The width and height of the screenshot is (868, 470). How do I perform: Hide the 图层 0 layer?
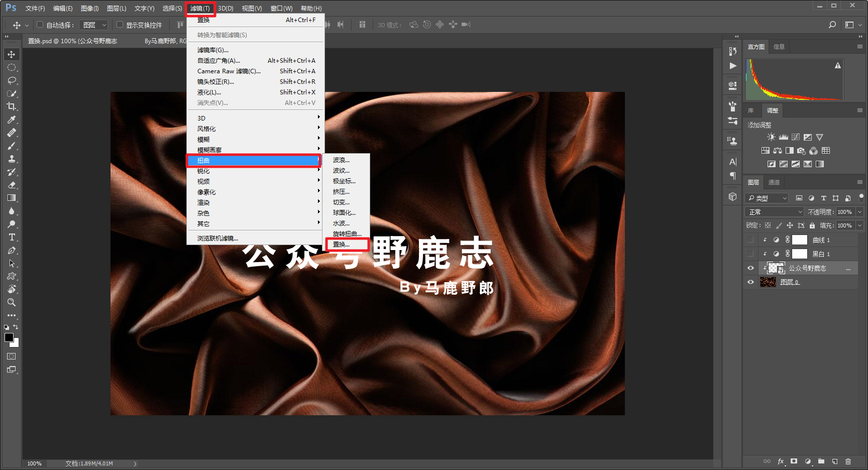coord(751,282)
